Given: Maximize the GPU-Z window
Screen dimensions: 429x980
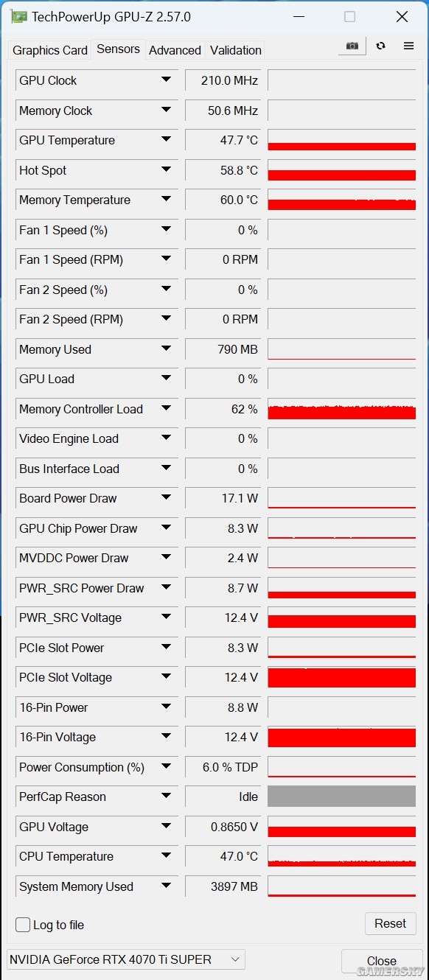Looking at the screenshot, I should click(x=349, y=17).
